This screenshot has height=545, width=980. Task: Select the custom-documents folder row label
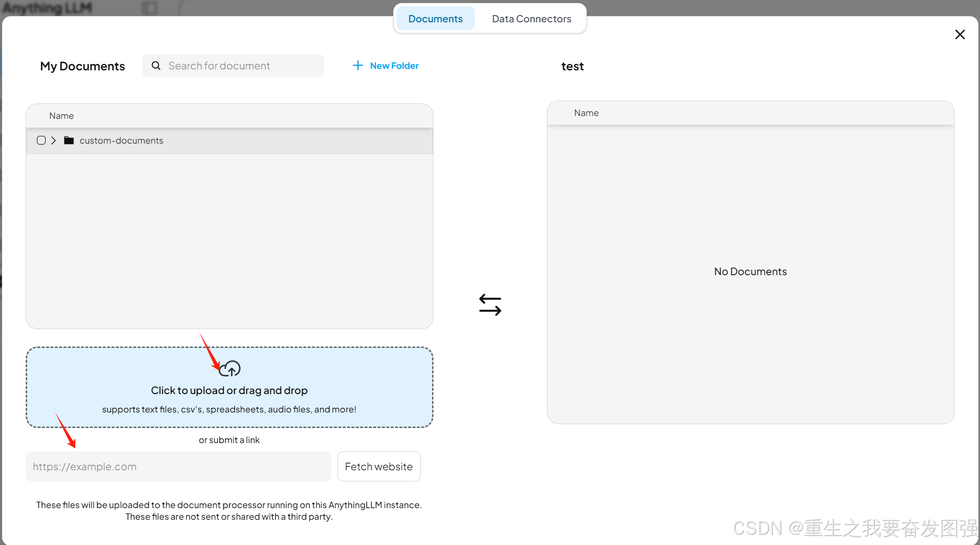[121, 140]
